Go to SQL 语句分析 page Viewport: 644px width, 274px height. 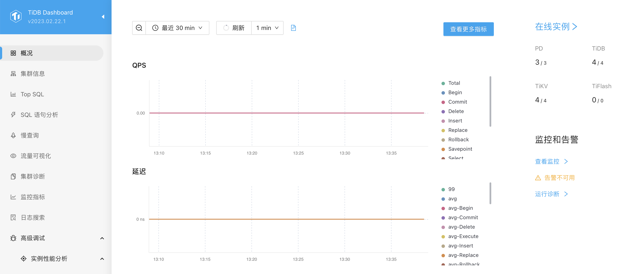[39, 115]
